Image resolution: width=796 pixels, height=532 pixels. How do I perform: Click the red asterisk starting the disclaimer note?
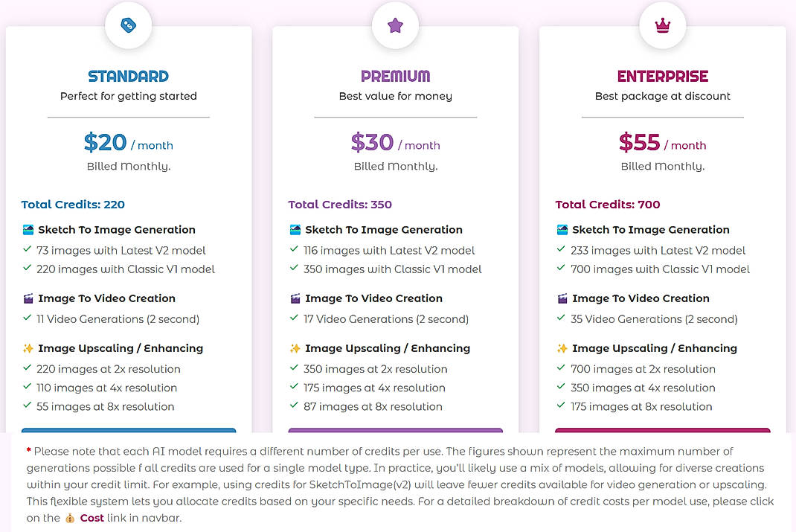point(29,450)
